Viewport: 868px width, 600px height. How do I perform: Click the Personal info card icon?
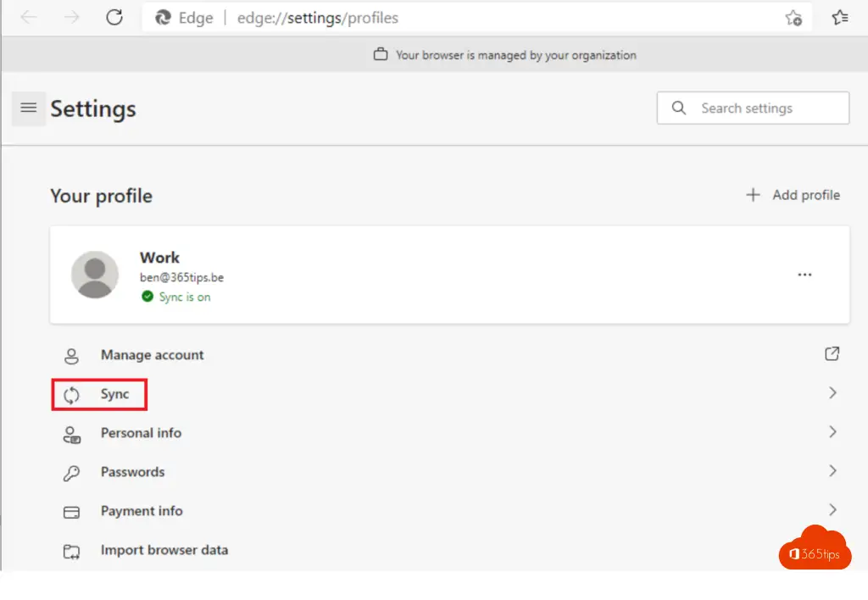pyautogui.click(x=71, y=435)
